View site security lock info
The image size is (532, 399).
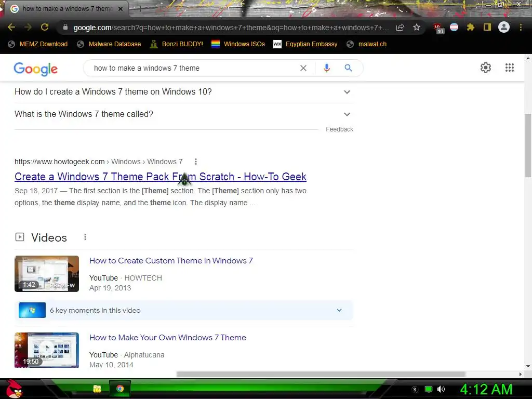pos(65,27)
